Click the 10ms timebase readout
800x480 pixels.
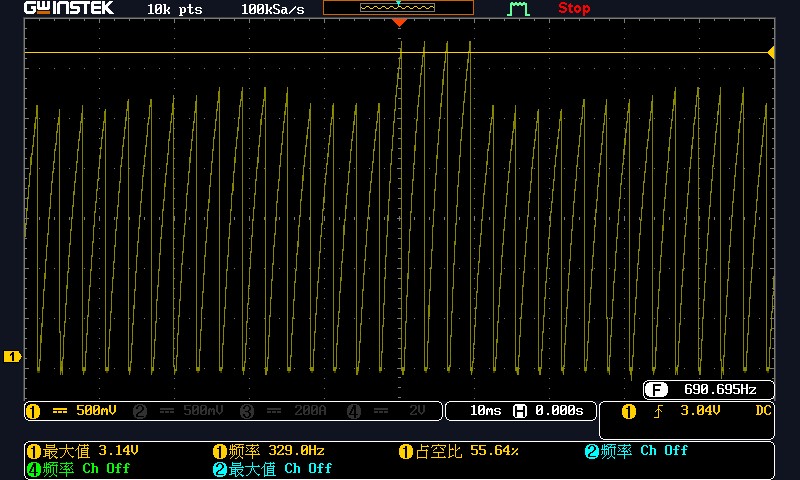pos(485,411)
